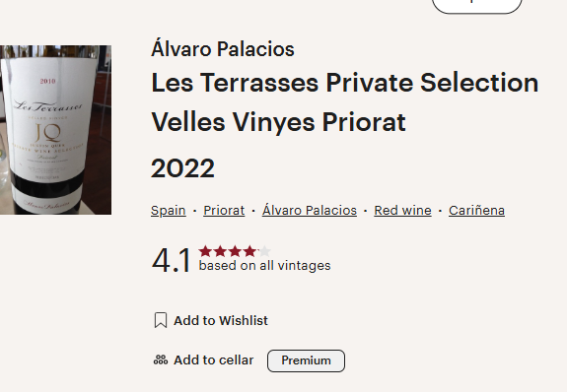Click the Álvaro Palacios heading above the title
The width and height of the screenshot is (567, 392).
click(223, 48)
